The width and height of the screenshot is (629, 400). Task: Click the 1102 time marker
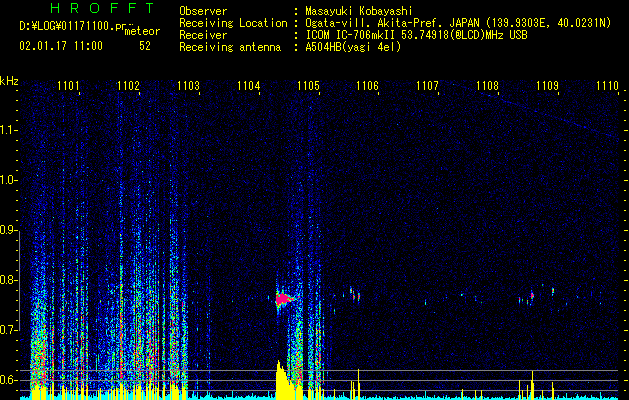pyautogui.click(x=128, y=85)
